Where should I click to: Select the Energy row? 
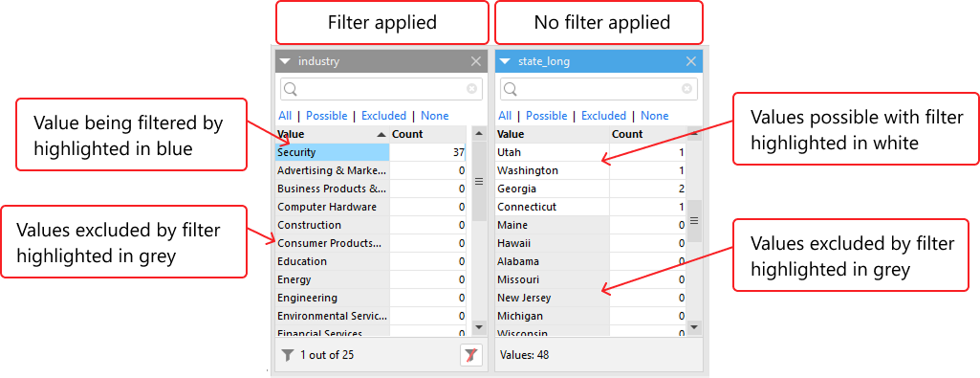coord(333,279)
